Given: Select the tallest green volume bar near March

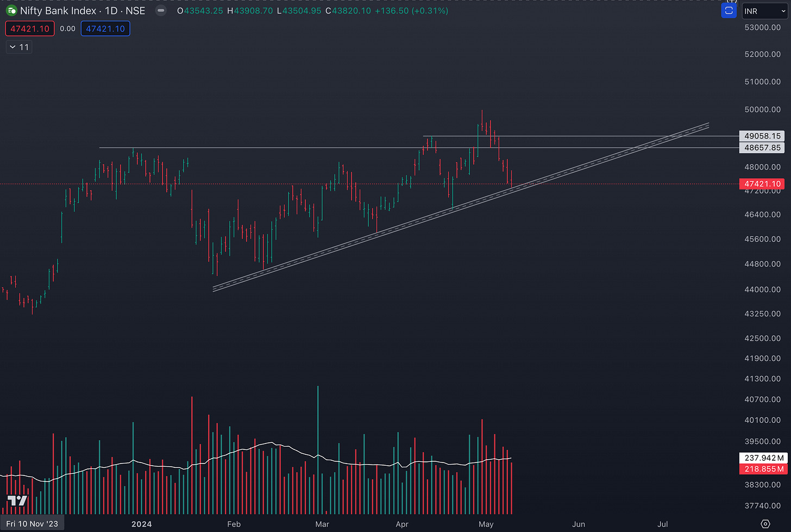Looking at the screenshot, I should tap(318, 450).
